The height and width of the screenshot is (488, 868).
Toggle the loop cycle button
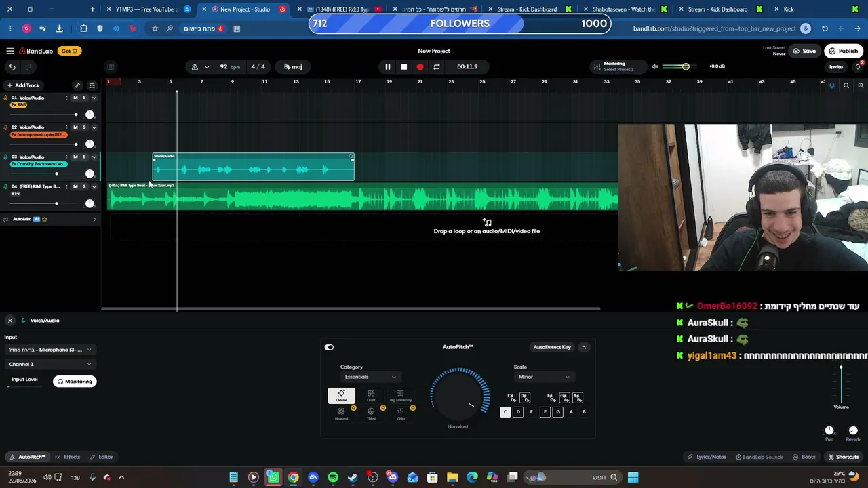coord(437,66)
